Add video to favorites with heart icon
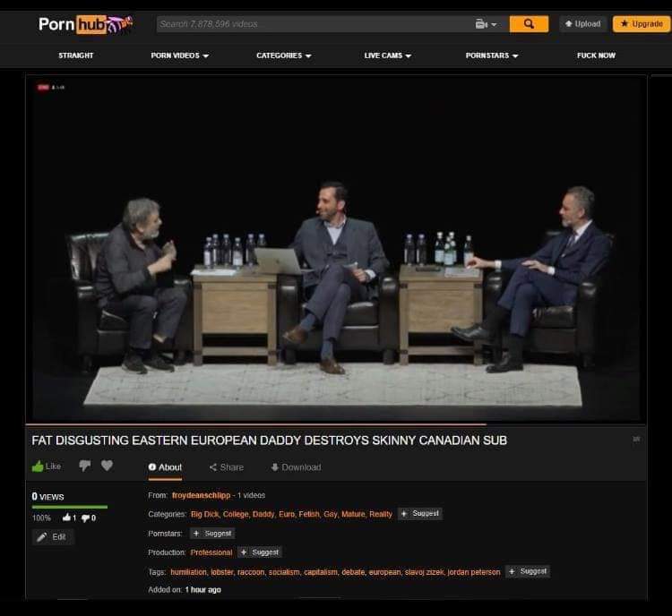 108,466
